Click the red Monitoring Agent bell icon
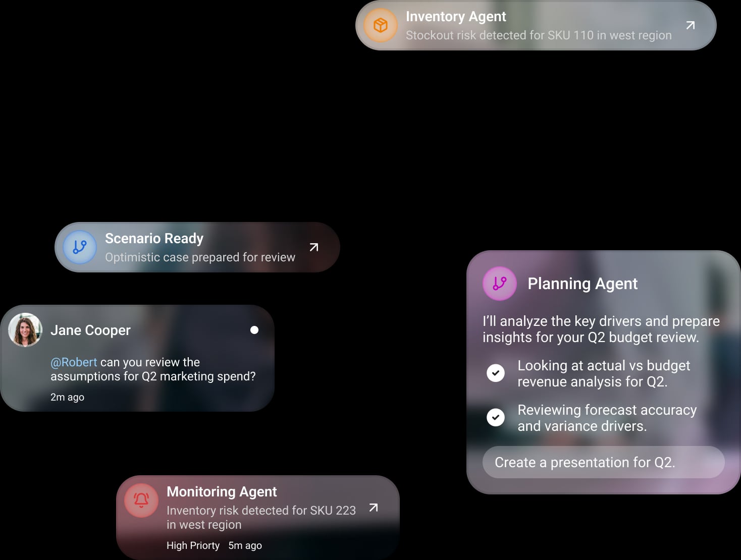 141,500
